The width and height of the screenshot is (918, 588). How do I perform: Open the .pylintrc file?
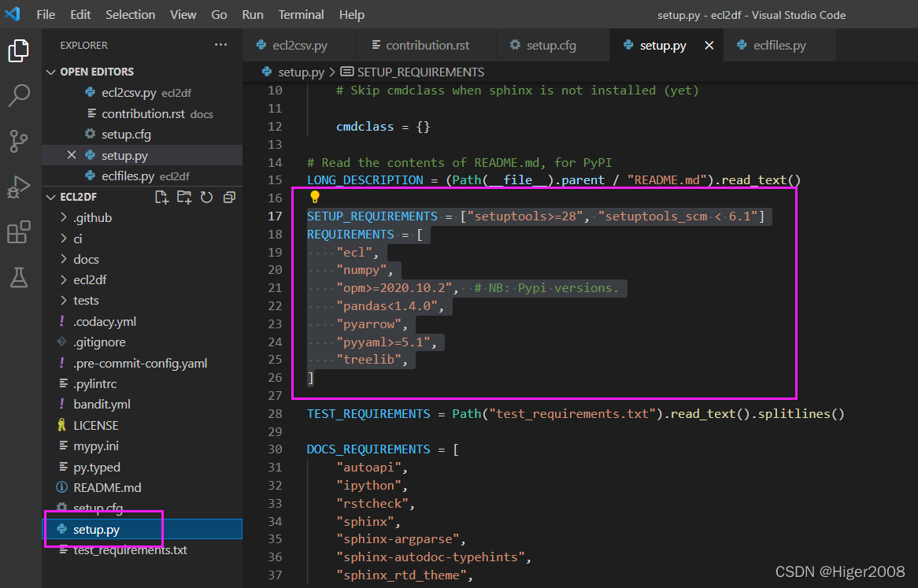click(143, 384)
